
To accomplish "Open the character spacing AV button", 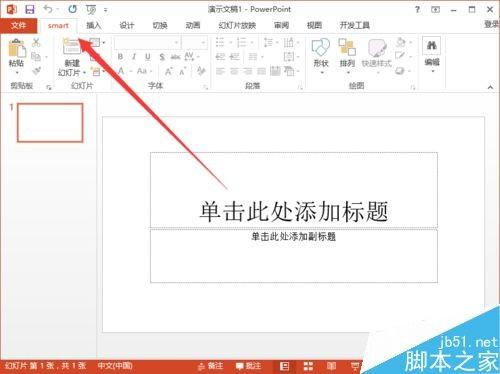I will pyautogui.click(x=191, y=57).
